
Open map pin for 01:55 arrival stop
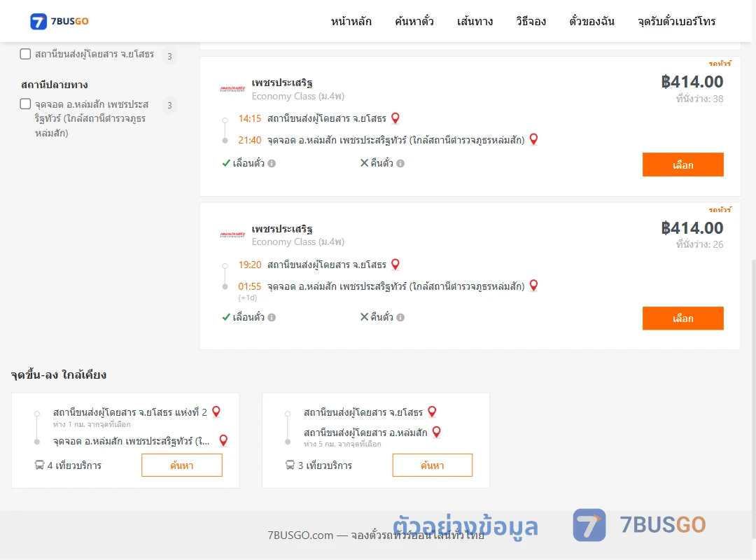click(533, 286)
